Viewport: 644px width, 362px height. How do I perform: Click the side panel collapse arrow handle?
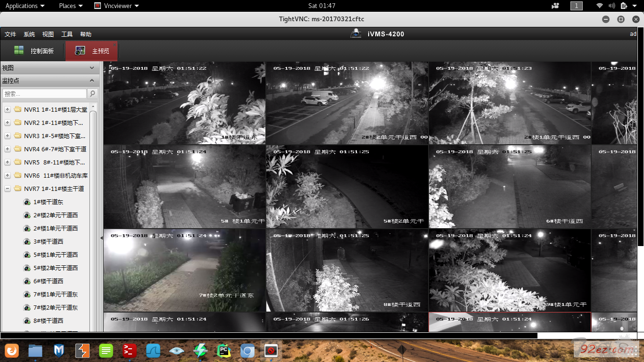pos(101,238)
